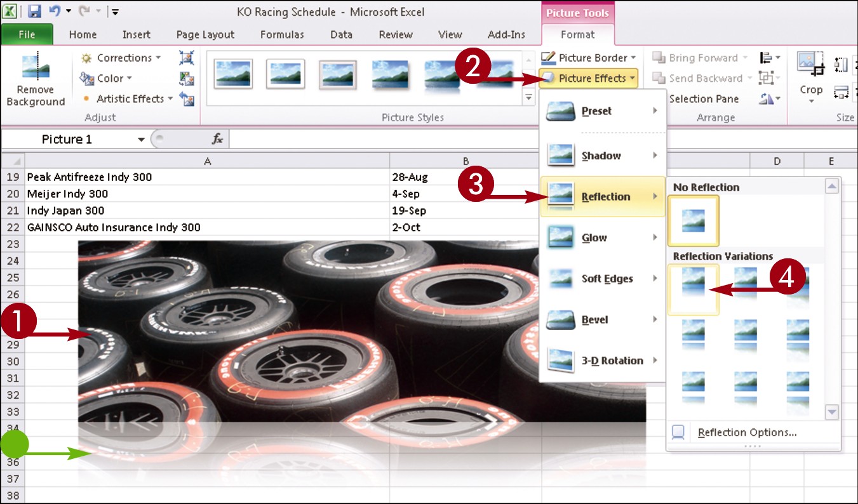
Task: Select column D header
Action: click(777, 161)
